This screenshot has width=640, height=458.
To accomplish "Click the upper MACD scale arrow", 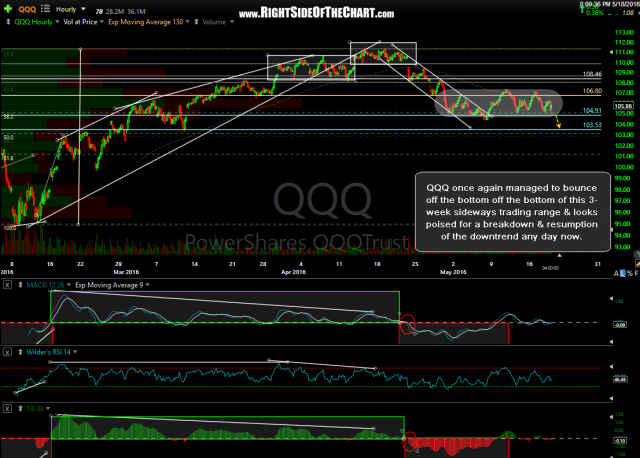I will click(x=611, y=298).
